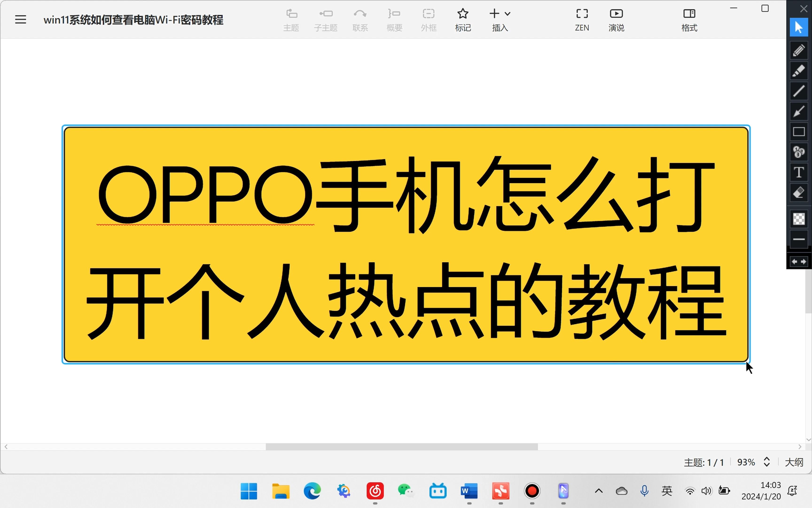Select the yellow central topic box

pyautogui.click(x=406, y=244)
